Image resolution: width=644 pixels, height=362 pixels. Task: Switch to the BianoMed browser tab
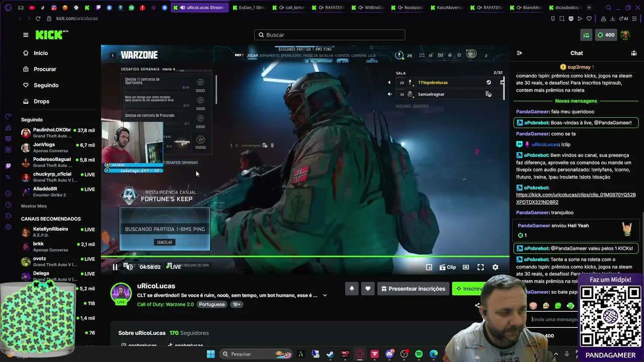pyautogui.click(x=526, y=8)
